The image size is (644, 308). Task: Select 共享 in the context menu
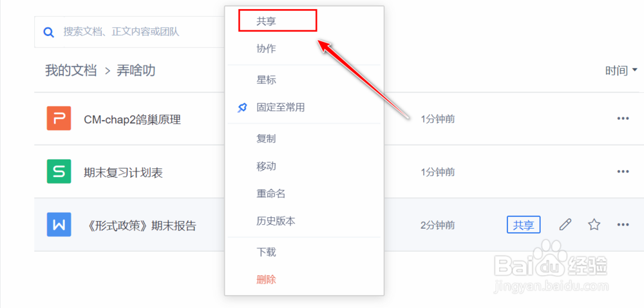click(x=267, y=21)
